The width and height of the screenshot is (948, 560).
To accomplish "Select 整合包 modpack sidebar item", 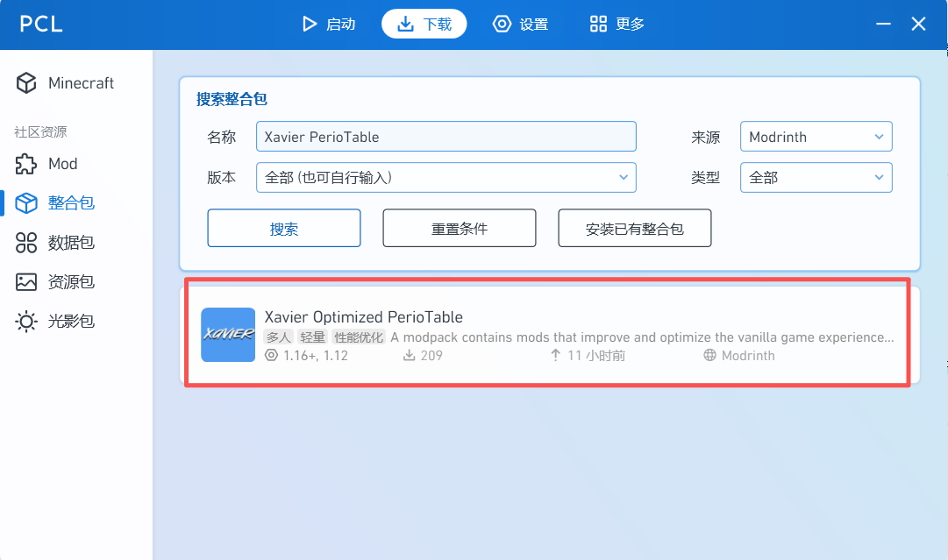I will [x=76, y=203].
